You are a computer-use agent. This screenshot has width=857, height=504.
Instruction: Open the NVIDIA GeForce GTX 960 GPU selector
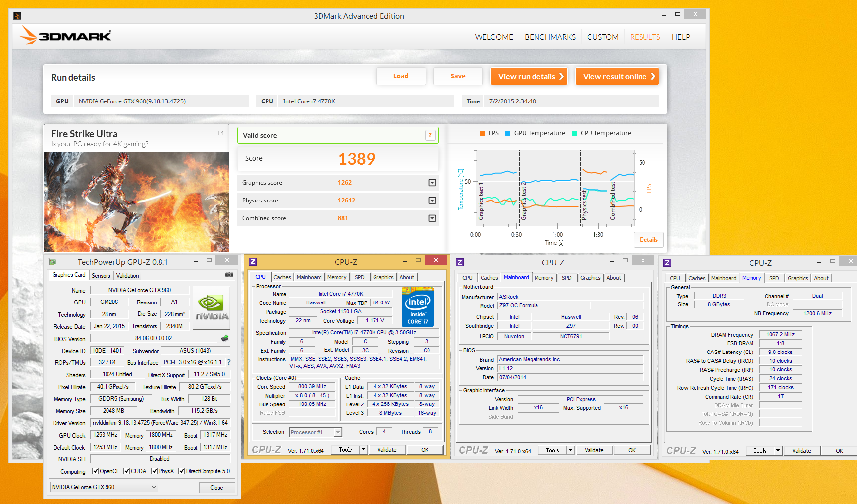[104, 487]
